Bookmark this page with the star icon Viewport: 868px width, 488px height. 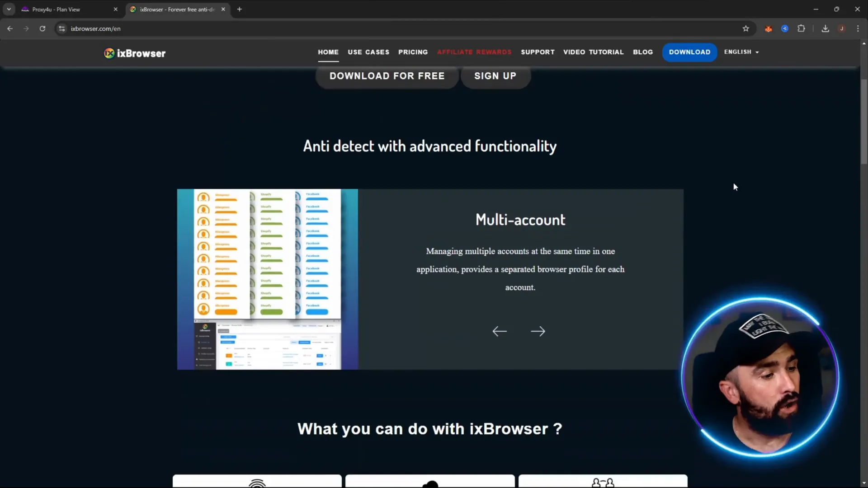[x=746, y=28]
